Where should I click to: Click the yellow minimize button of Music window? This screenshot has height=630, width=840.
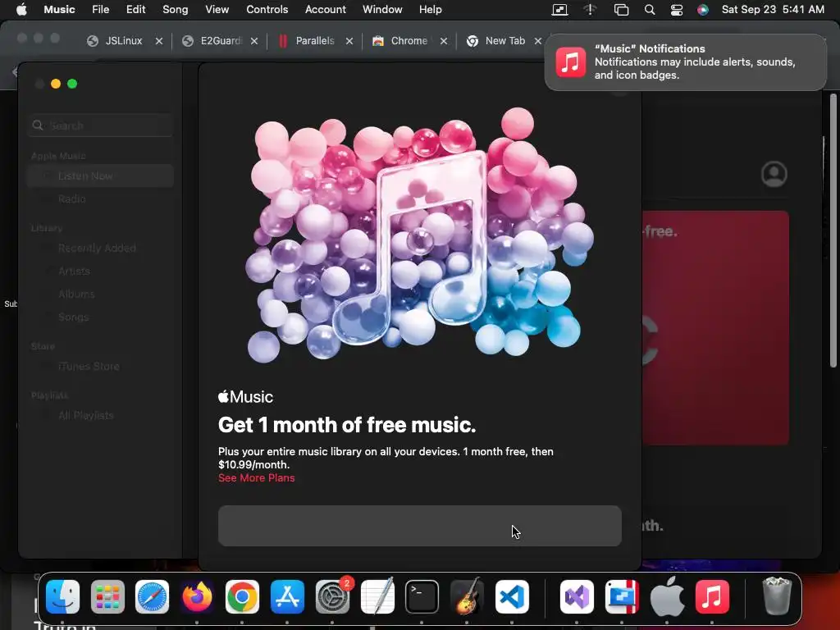pos(56,84)
